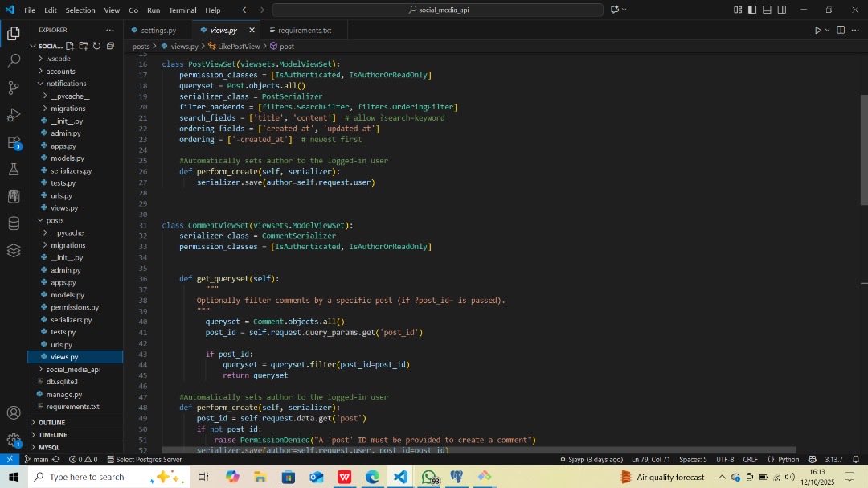
Task: Toggle the bottom panel visibility
Action: (x=768, y=10)
